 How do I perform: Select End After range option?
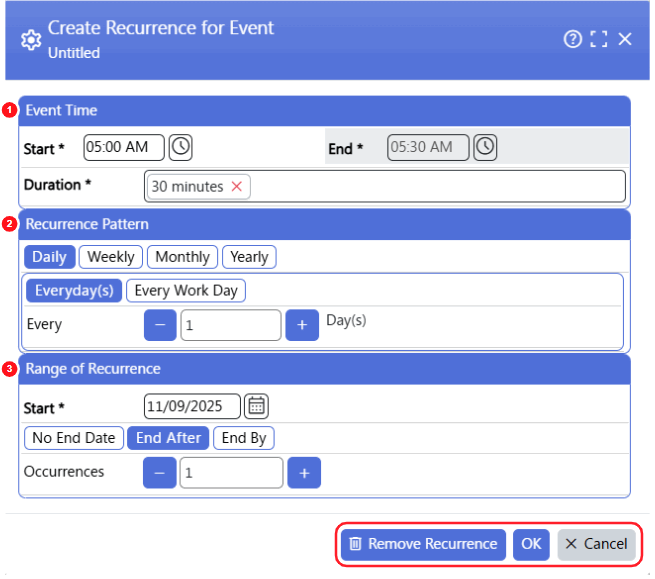coord(168,438)
